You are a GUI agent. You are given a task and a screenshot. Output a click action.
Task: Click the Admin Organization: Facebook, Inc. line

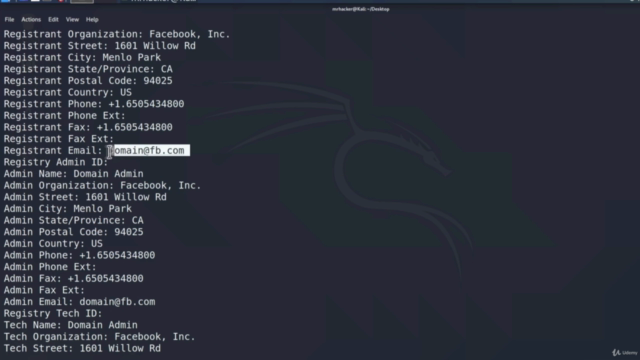[x=102, y=185]
